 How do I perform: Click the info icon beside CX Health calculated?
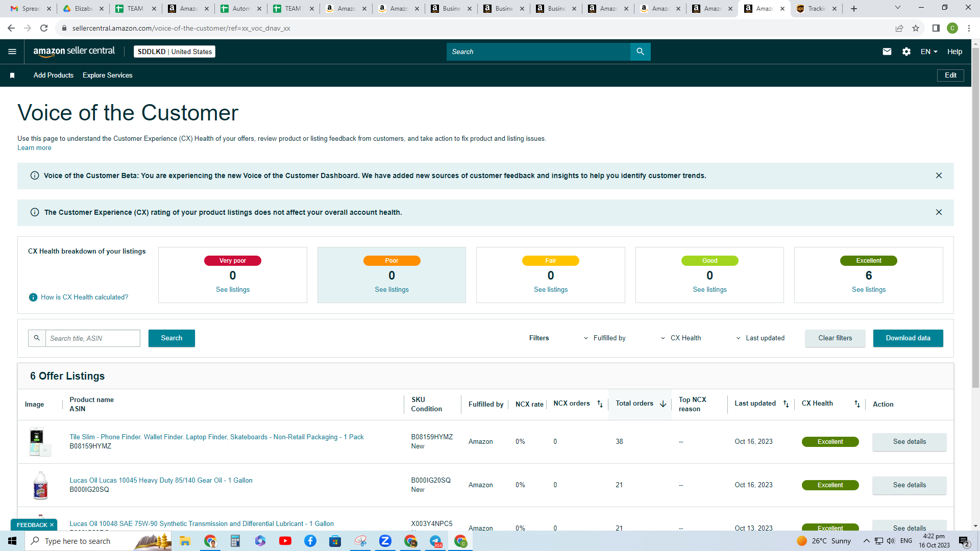click(x=33, y=297)
